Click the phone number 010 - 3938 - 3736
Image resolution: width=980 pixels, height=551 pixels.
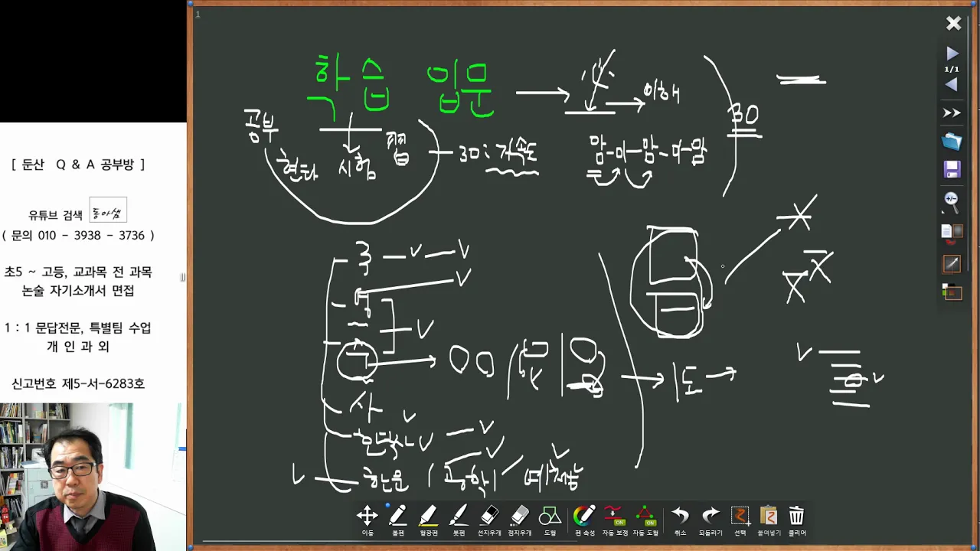tap(91, 236)
